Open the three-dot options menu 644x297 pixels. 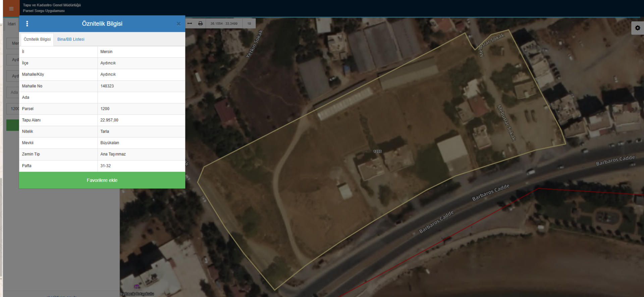click(x=27, y=23)
